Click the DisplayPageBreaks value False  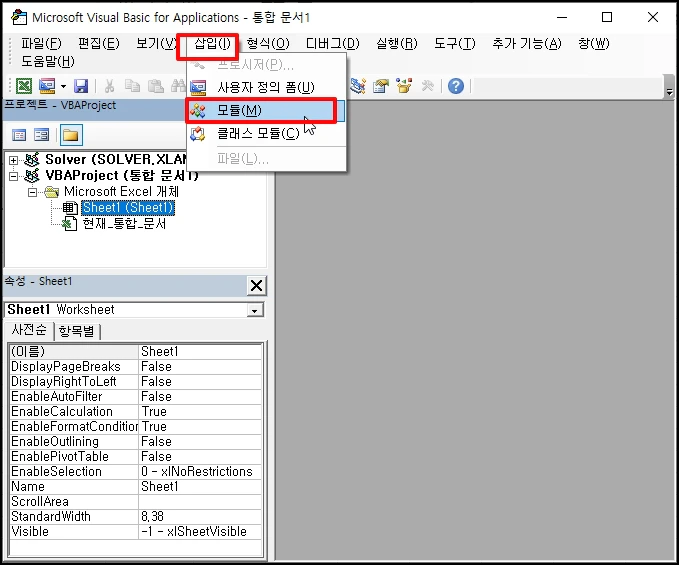200,366
